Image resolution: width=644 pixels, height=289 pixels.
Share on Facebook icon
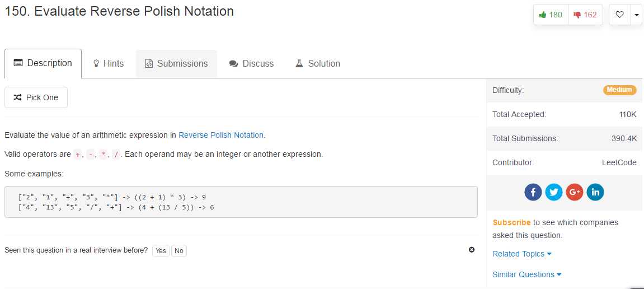pos(533,192)
